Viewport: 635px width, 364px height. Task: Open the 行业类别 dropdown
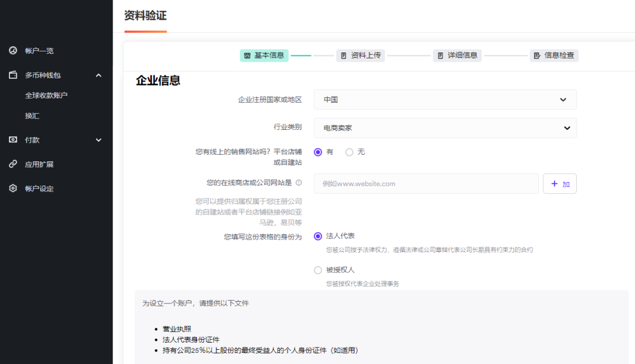point(445,127)
